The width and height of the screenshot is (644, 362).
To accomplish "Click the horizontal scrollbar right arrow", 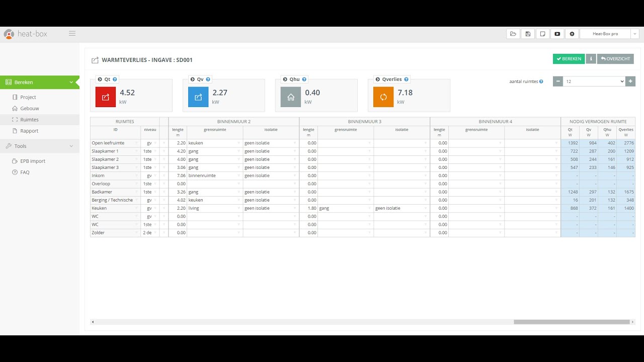I will [x=633, y=322].
